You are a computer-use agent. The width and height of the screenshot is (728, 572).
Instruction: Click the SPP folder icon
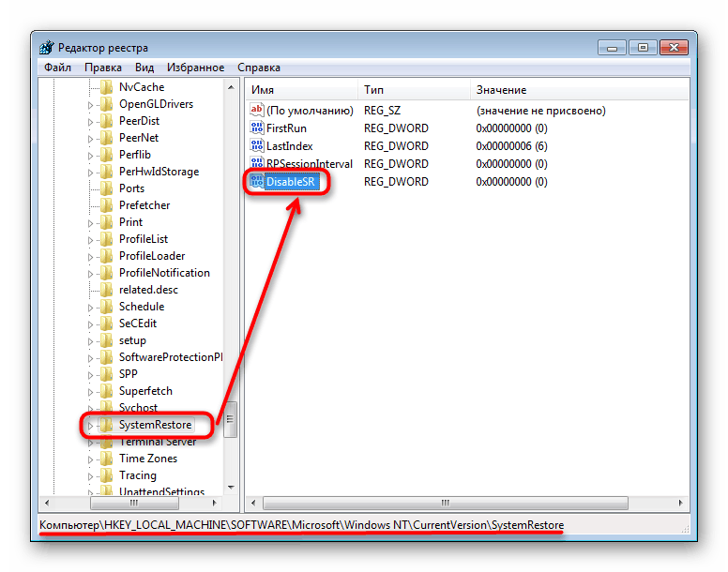[107, 374]
